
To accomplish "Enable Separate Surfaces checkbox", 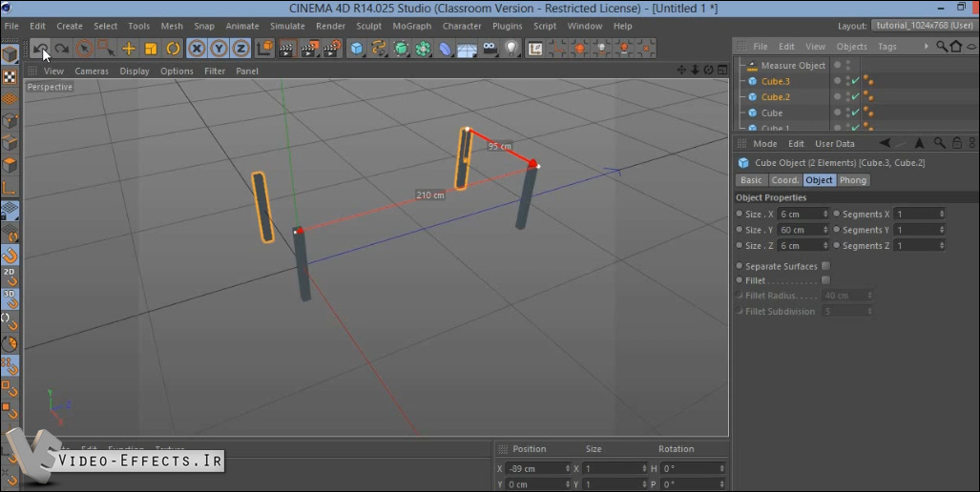I will click(825, 266).
